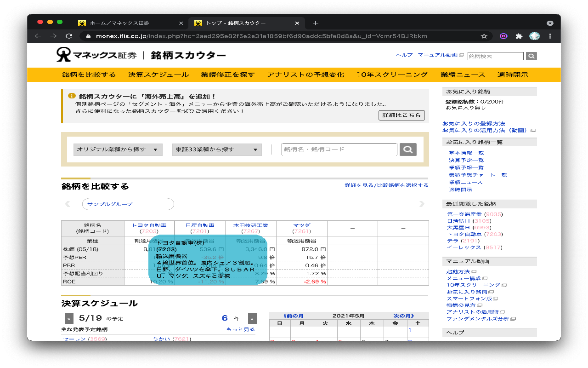Open the 銘柄を比較する navigation item
Image resolution: width=588 pixels, height=368 pixels.
coord(89,75)
